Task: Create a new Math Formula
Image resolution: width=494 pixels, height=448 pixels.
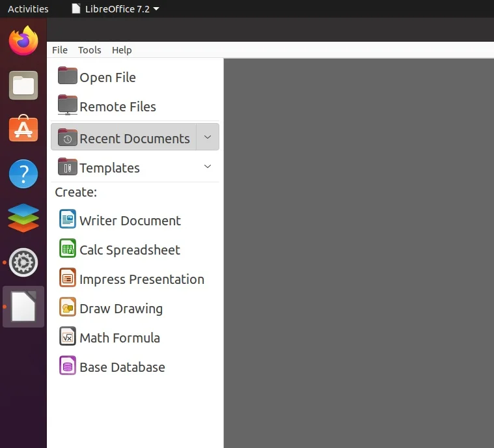Action: pos(119,338)
